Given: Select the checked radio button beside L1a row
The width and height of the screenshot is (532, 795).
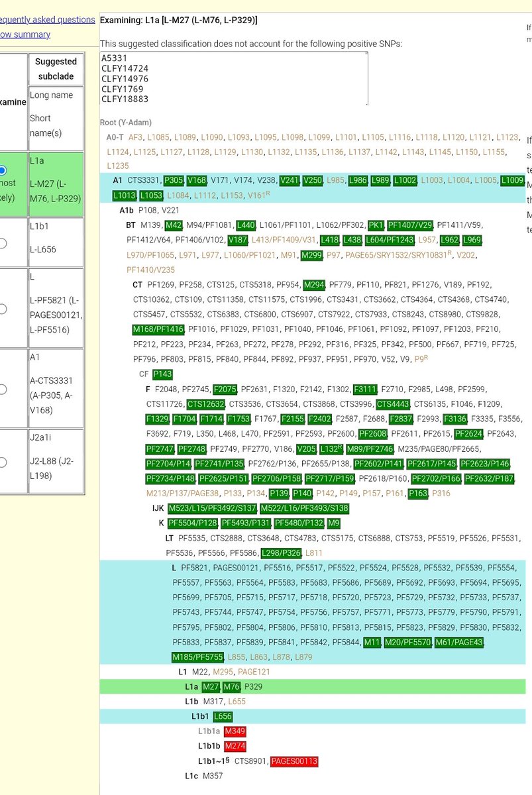Looking at the screenshot, I should 2,170.
